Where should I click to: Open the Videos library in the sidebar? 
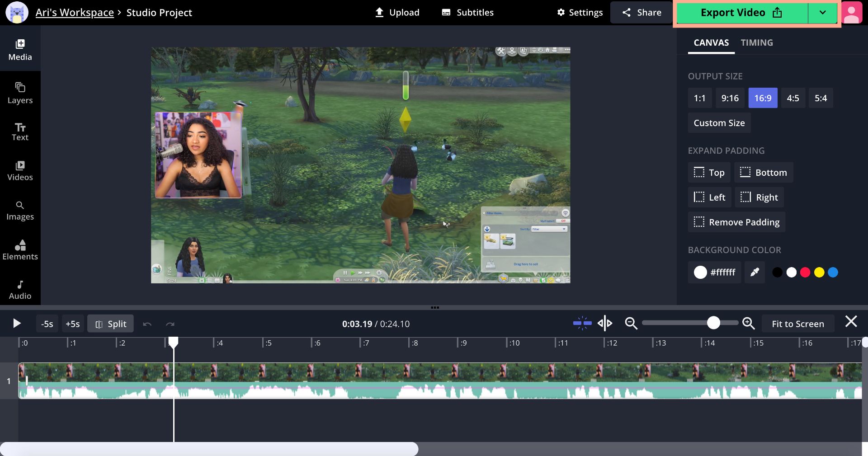click(20, 171)
